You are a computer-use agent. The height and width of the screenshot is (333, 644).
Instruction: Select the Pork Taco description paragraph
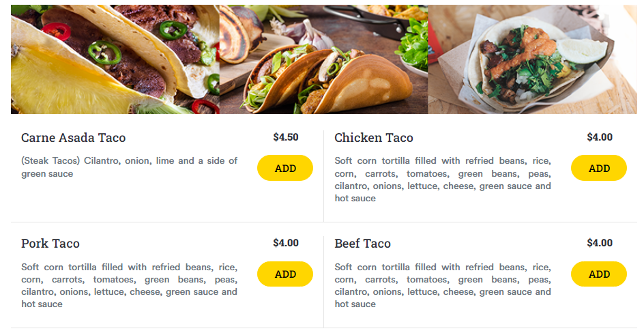(129, 285)
